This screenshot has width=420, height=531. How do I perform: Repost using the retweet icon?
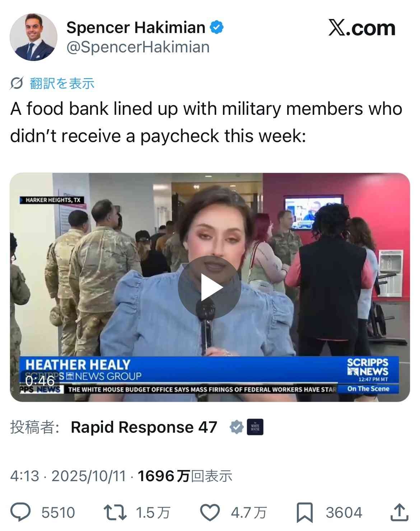coord(115,512)
